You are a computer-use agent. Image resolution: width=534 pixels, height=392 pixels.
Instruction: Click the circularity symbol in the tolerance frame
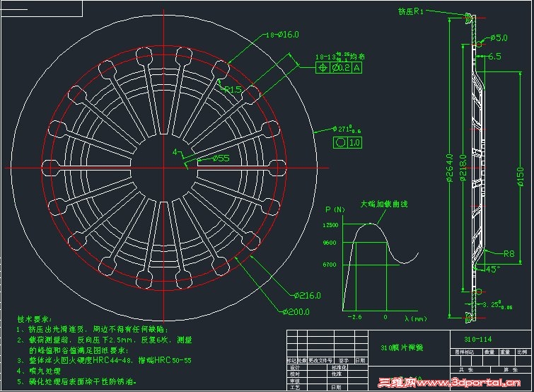(340, 142)
